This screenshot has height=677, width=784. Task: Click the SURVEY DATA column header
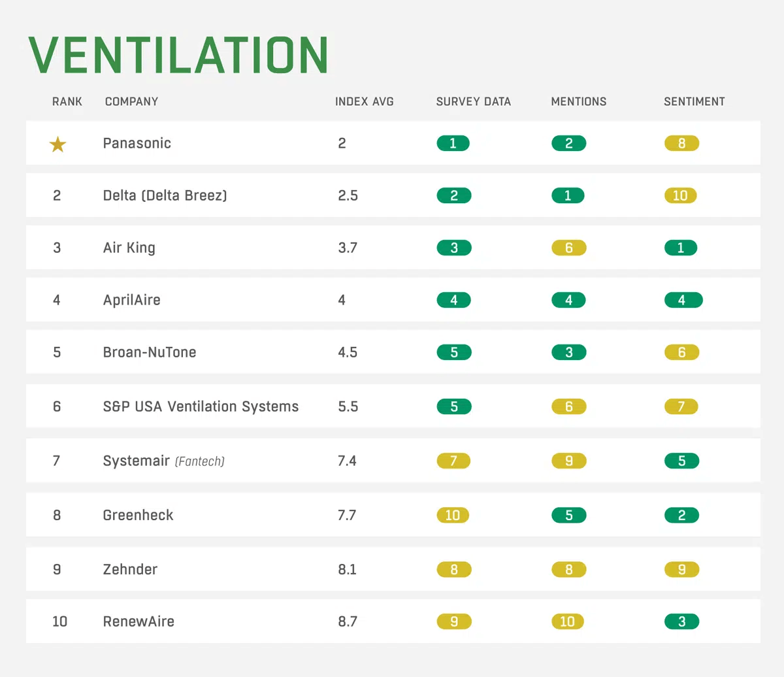(x=474, y=101)
